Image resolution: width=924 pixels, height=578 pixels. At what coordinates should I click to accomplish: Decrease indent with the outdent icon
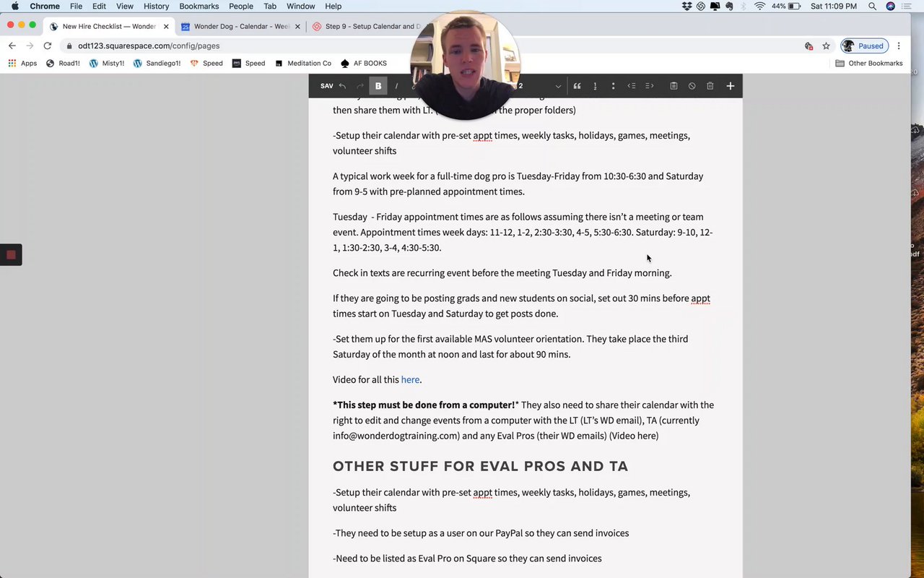(x=632, y=86)
